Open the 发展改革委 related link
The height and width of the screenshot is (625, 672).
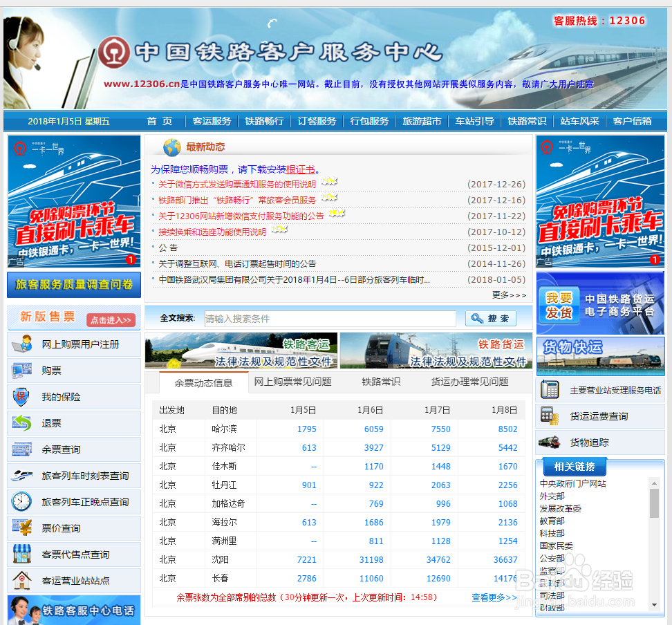pyautogui.click(x=560, y=508)
